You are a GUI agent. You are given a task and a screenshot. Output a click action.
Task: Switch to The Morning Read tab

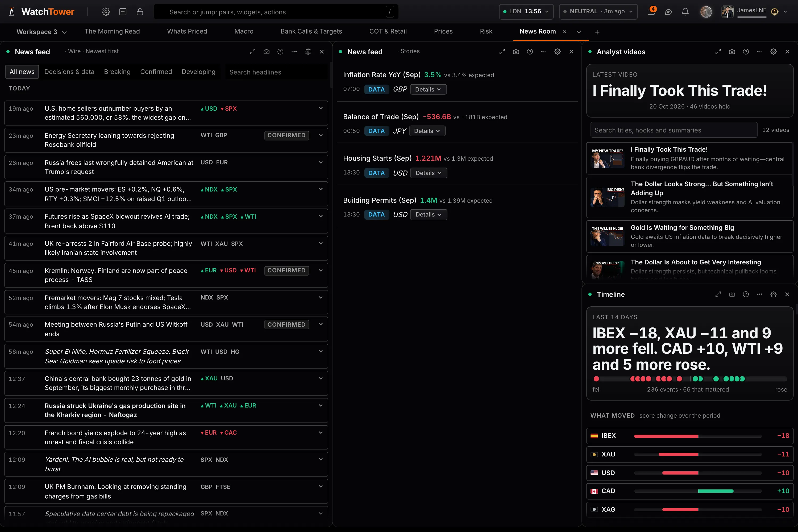(112, 32)
